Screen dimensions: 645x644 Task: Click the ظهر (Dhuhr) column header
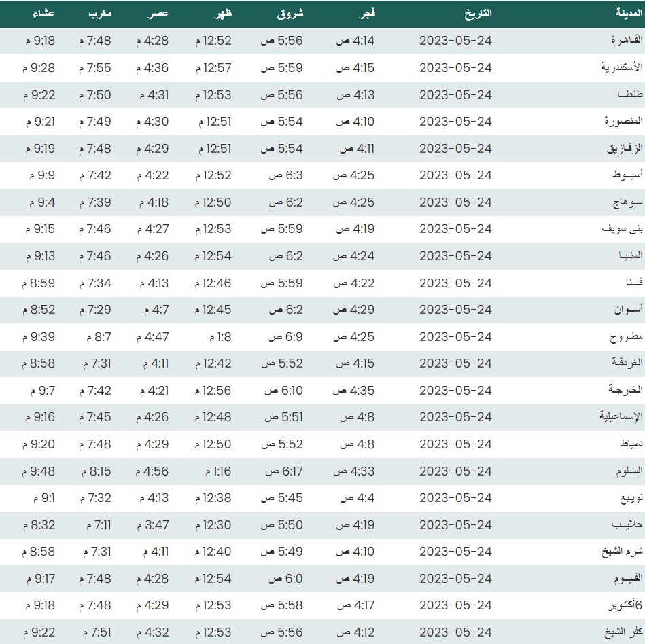pyautogui.click(x=224, y=14)
